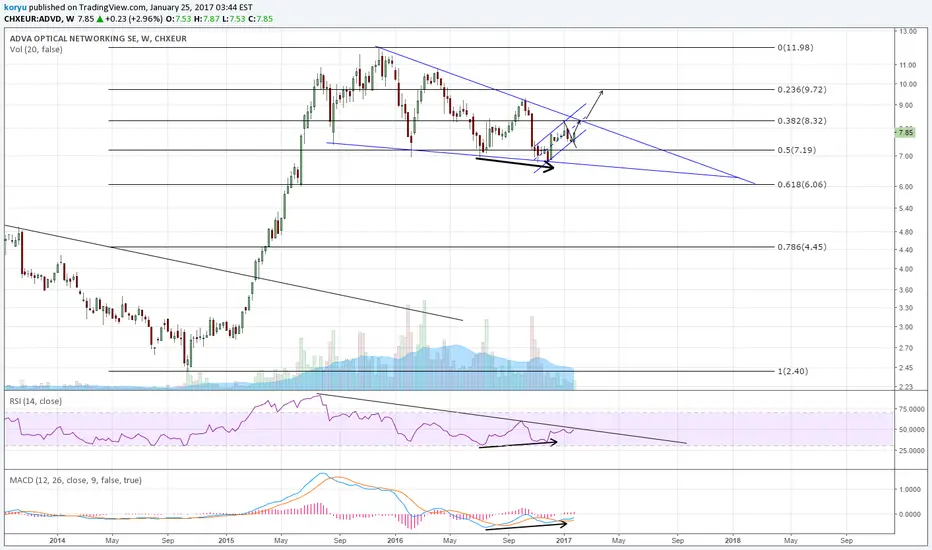Click the 1(2.40) Fibonacci level label
This screenshot has width=932, height=550.
point(793,372)
